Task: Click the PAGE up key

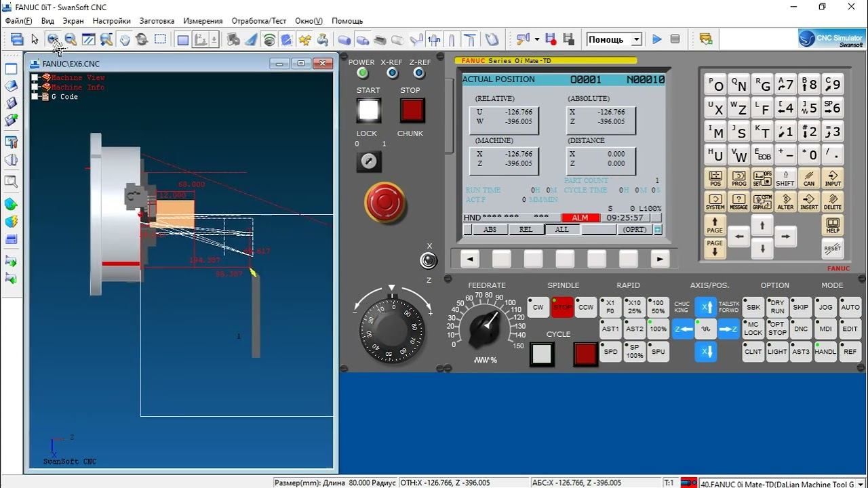Action: coord(715,226)
